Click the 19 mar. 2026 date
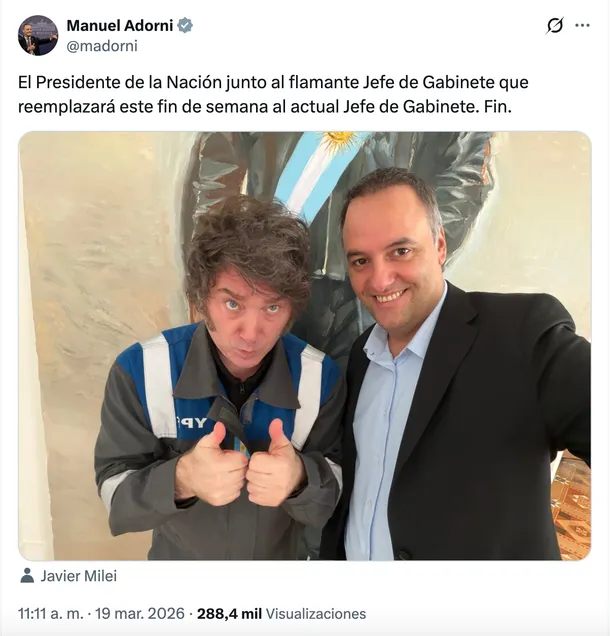The height and width of the screenshot is (636, 610). coord(140,614)
